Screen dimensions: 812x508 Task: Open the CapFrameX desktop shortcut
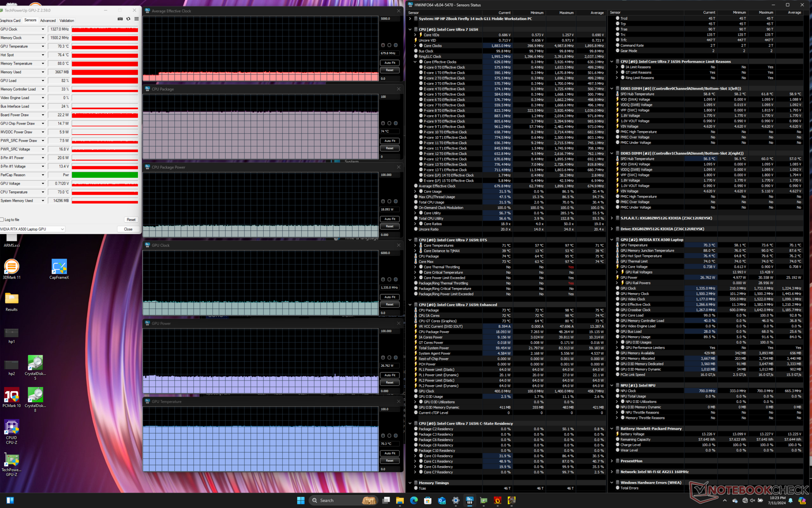pos(59,267)
